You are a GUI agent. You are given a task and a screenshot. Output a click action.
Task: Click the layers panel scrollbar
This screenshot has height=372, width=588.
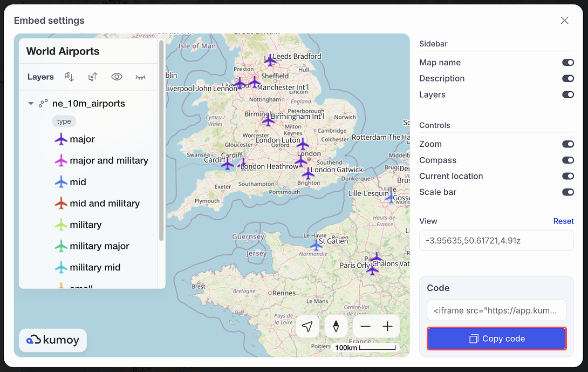tap(161, 141)
